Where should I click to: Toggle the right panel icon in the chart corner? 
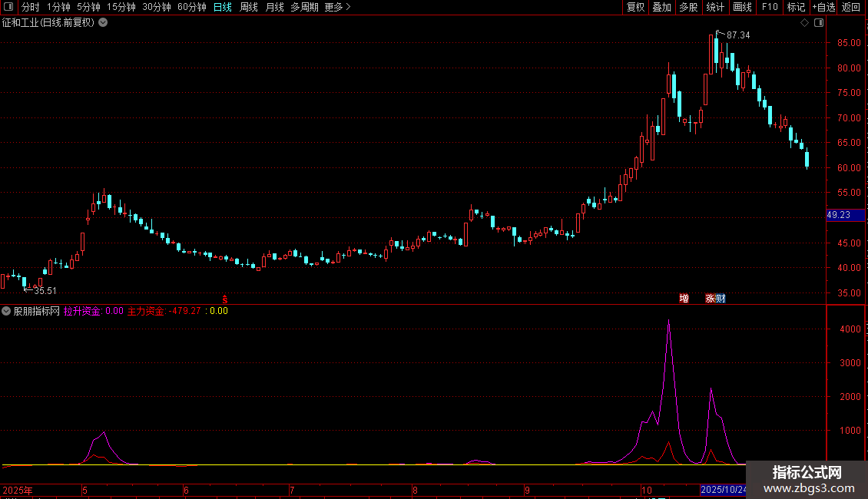click(819, 23)
